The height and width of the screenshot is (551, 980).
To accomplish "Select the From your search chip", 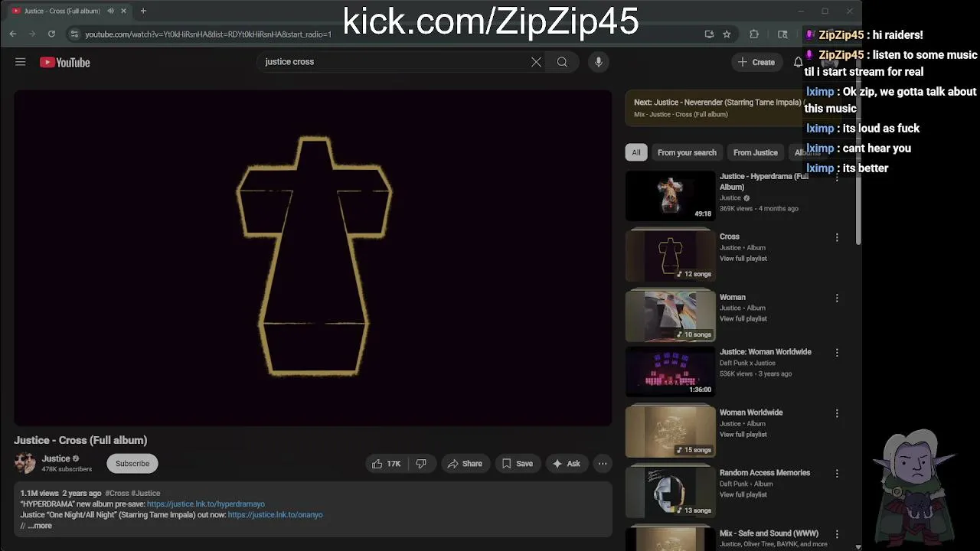I will 687,152.
